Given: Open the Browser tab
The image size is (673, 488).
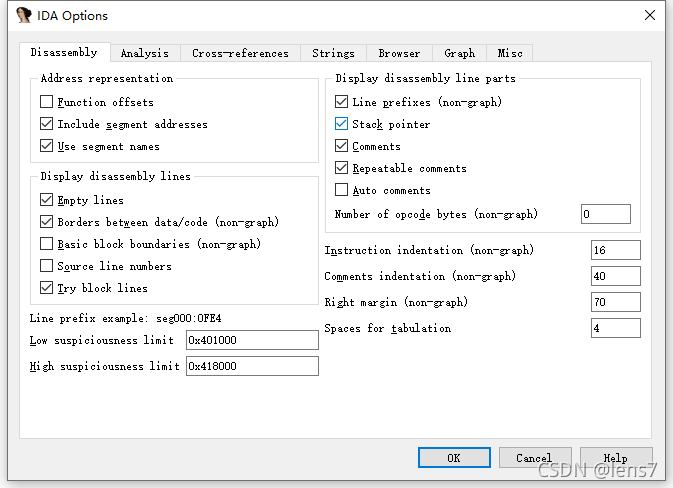Looking at the screenshot, I should click(399, 53).
